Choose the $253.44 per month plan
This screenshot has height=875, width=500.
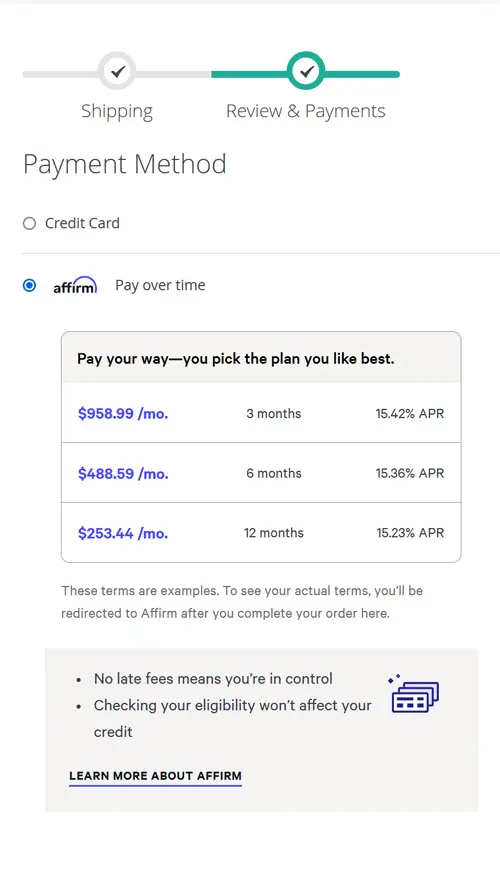click(261, 533)
